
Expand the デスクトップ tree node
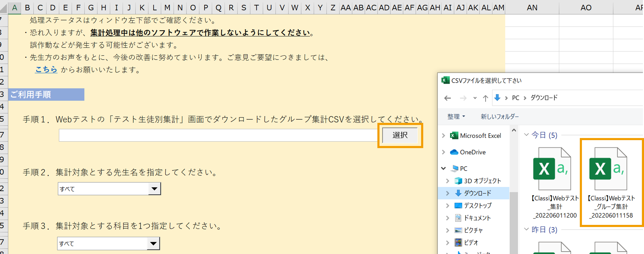tap(448, 205)
